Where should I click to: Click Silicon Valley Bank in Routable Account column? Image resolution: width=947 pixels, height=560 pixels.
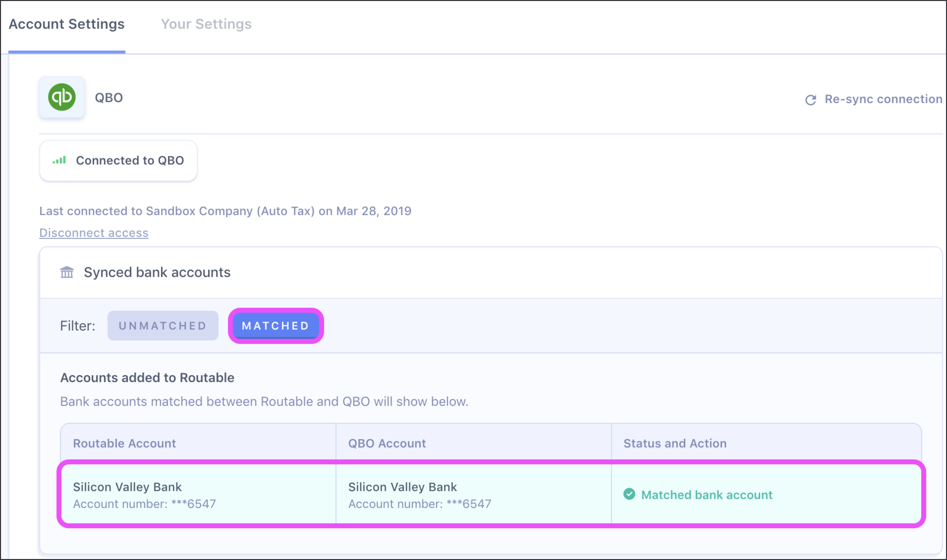pos(127,487)
